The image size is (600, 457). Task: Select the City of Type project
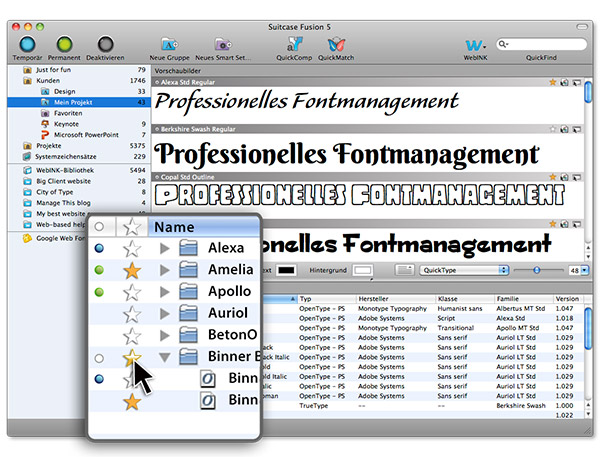(x=79, y=192)
